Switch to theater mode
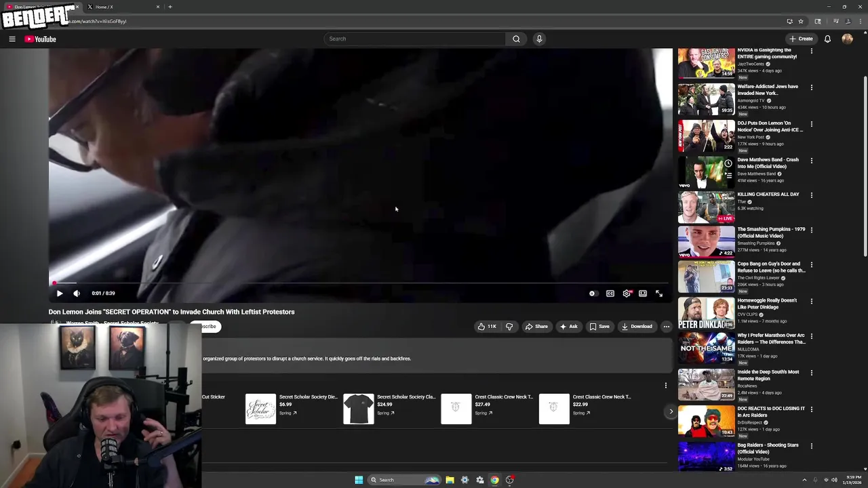The width and height of the screenshot is (868, 488). coord(643,293)
